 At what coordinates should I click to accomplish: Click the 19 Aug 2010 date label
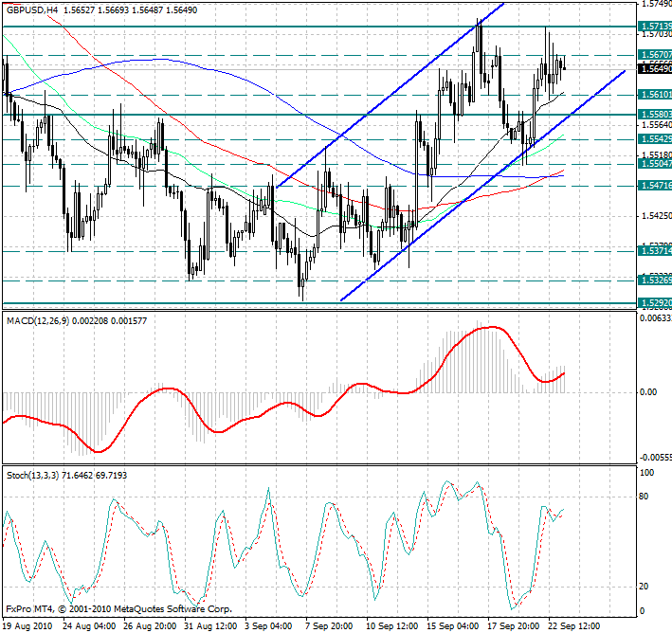(x=27, y=626)
